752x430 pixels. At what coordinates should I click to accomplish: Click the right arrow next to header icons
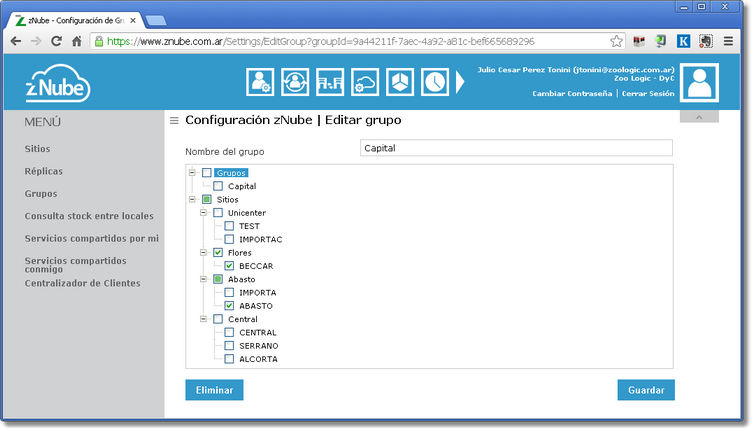click(x=461, y=82)
